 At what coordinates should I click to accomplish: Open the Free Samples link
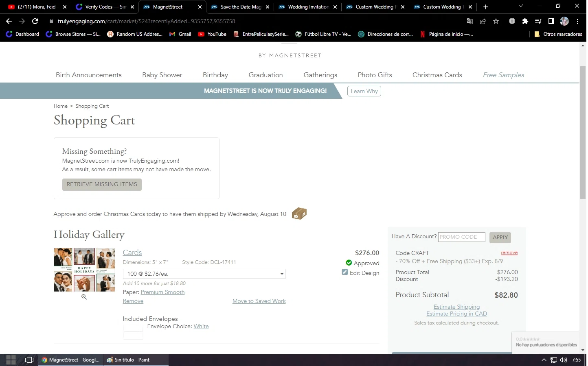coord(503,75)
